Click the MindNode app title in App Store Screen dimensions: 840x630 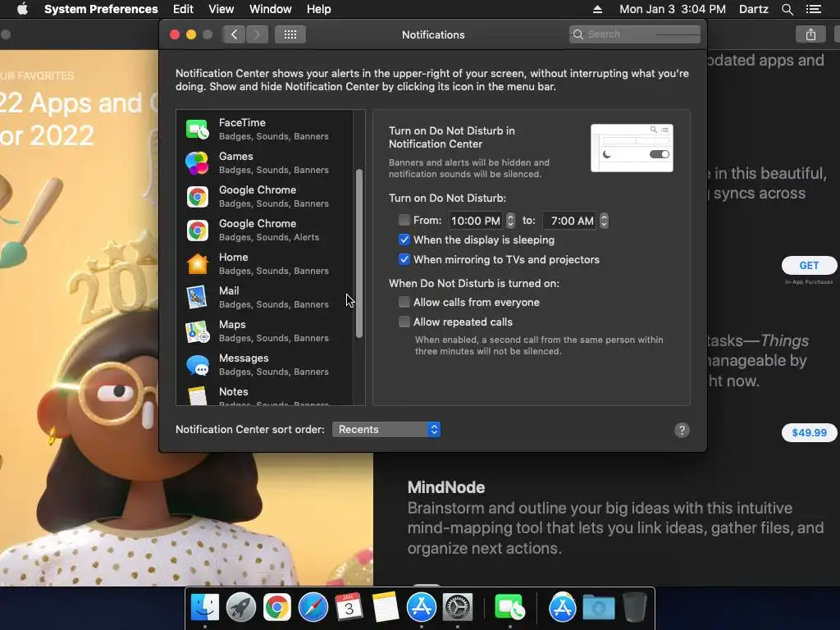(x=445, y=487)
